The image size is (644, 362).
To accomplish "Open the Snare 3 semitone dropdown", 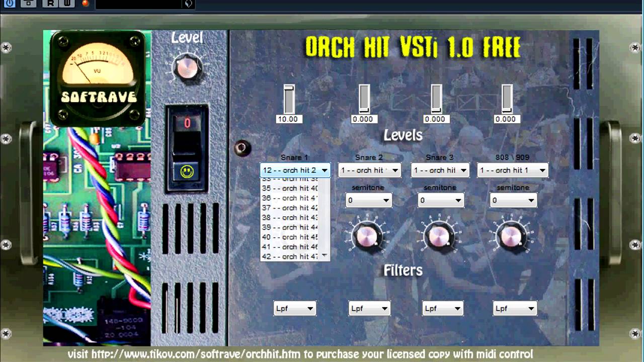I will coord(441,200).
